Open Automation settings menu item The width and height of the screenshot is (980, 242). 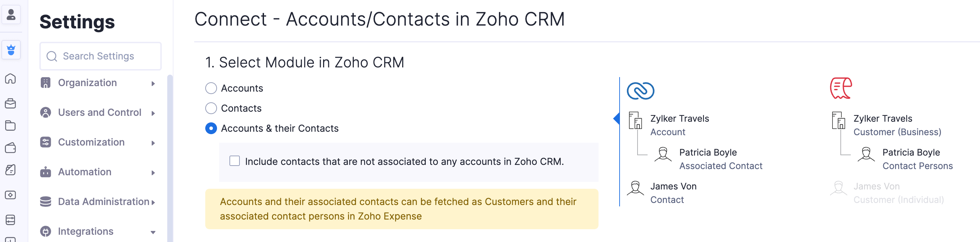(x=84, y=172)
